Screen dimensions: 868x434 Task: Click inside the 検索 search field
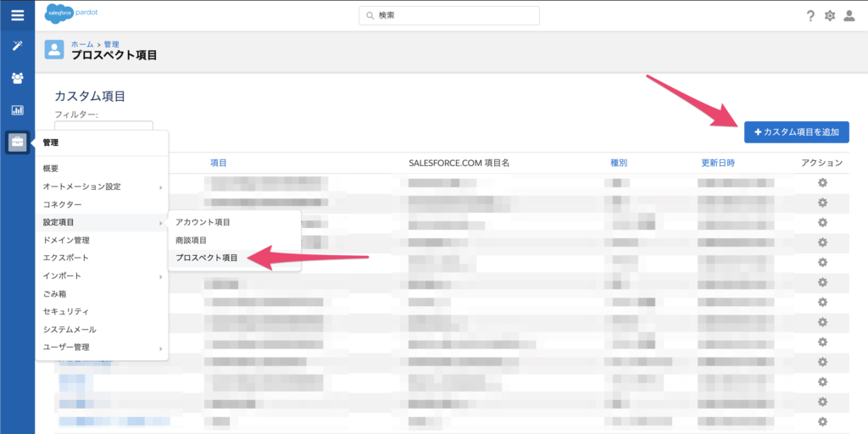[449, 15]
